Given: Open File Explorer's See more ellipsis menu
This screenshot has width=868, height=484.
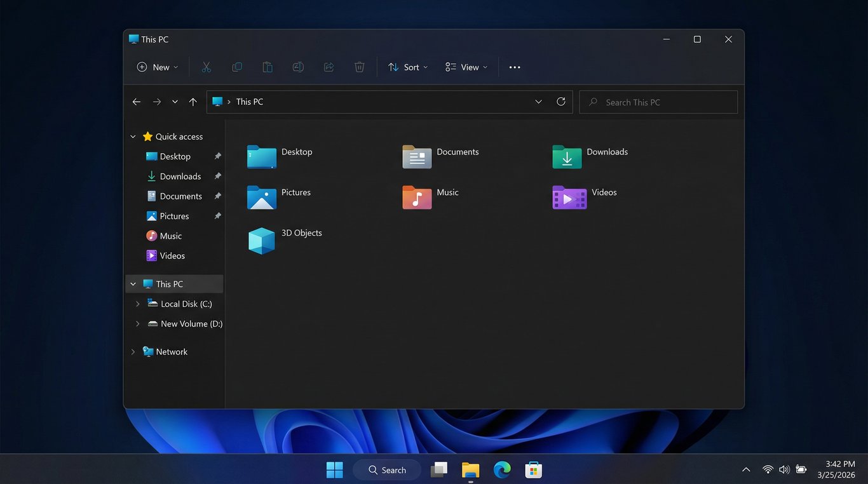Looking at the screenshot, I should [514, 67].
